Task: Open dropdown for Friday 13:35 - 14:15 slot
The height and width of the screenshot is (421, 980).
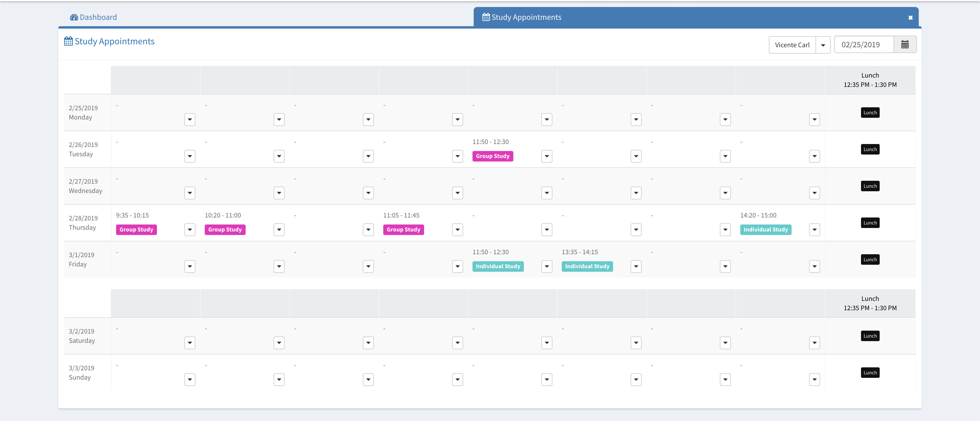Action: [x=636, y=266]
